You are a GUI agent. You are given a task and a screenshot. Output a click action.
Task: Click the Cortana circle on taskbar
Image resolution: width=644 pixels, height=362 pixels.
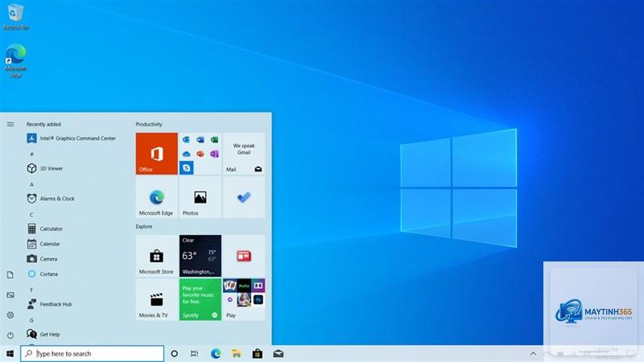tap(174, 353)
